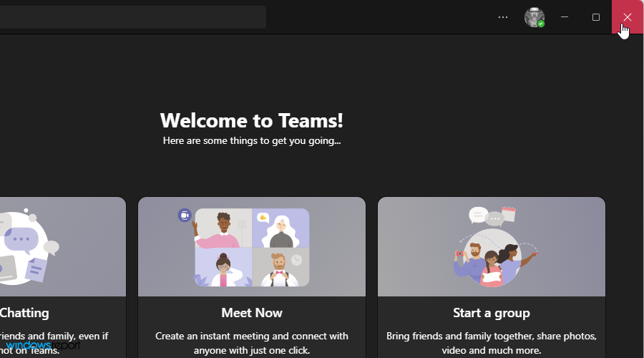Open the profile avatar with green status badge
The width and height of the screenshot is (644, 358).
tap(535, 17)
